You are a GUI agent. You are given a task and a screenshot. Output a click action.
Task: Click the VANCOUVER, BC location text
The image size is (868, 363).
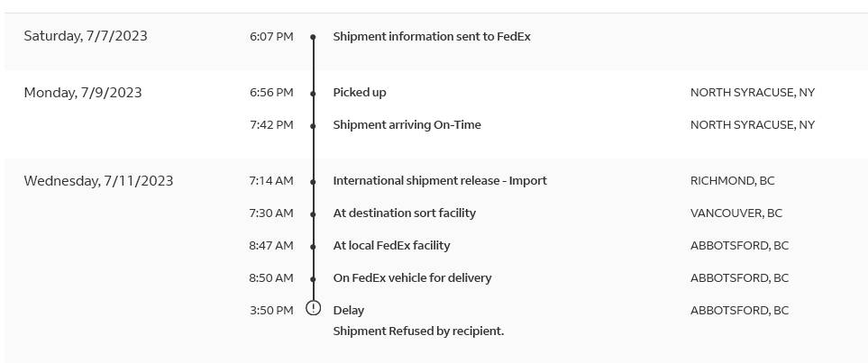pyautogui.click(x=736, y=213)
